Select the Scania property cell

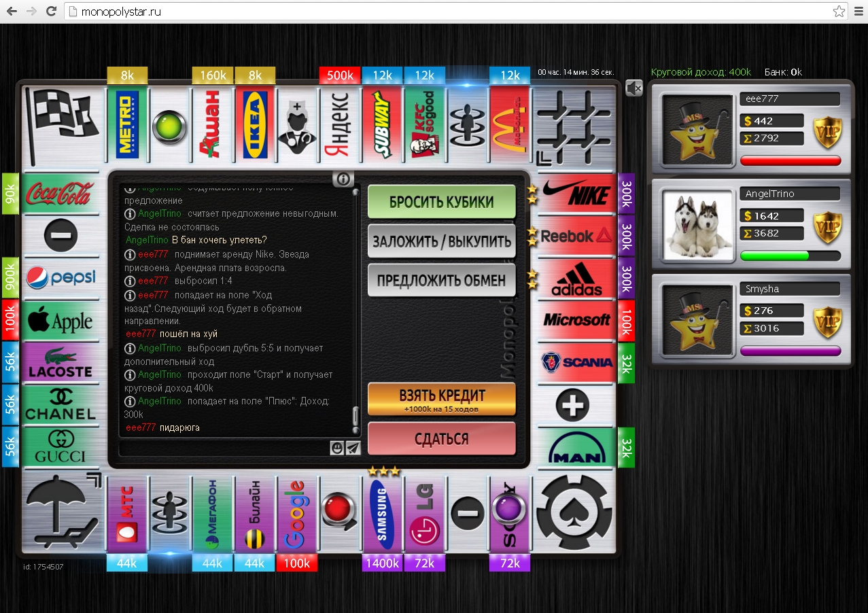point(576,363)
